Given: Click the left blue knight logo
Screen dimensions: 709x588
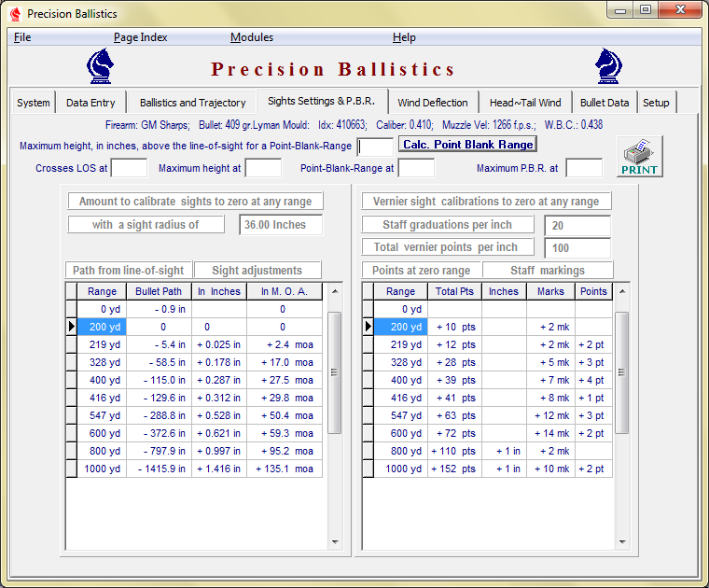Looking at the screenshot, I should [x=100, y=66].
